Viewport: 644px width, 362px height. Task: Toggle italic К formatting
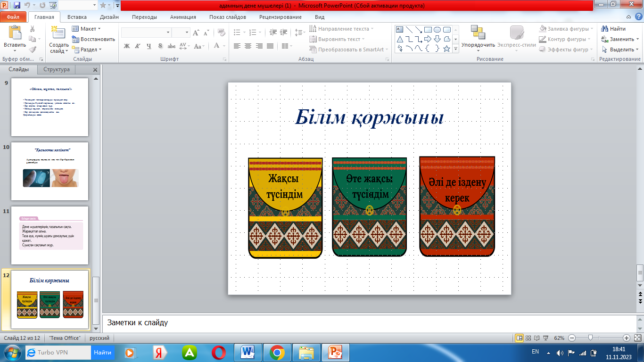138,46
